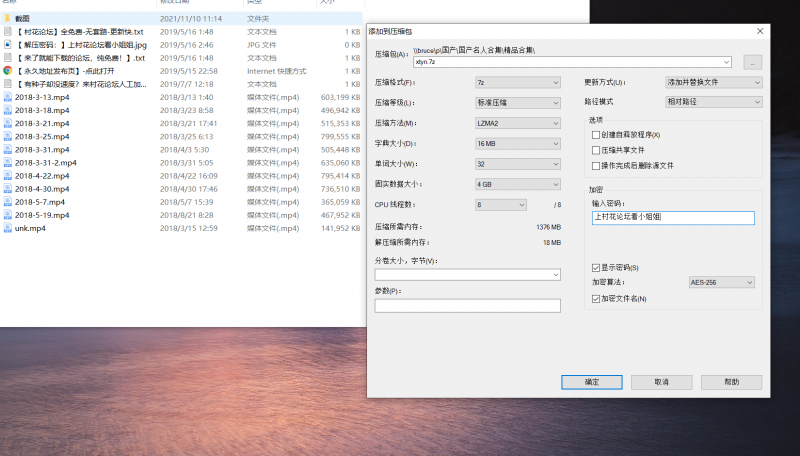The height and width of the screenshot is (456, 800).
Task: Expand the 压缩等级 dropdown
Action: (x=517, y=102)
